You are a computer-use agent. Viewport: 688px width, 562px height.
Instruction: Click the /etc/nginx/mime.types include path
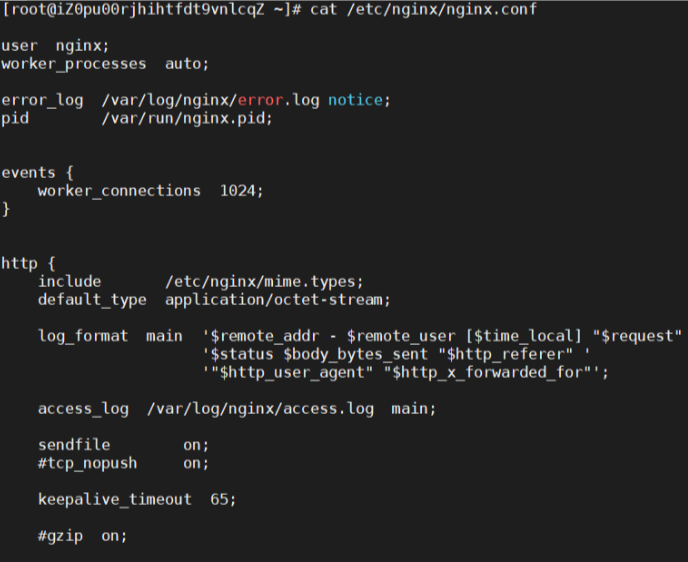[264, 282]
